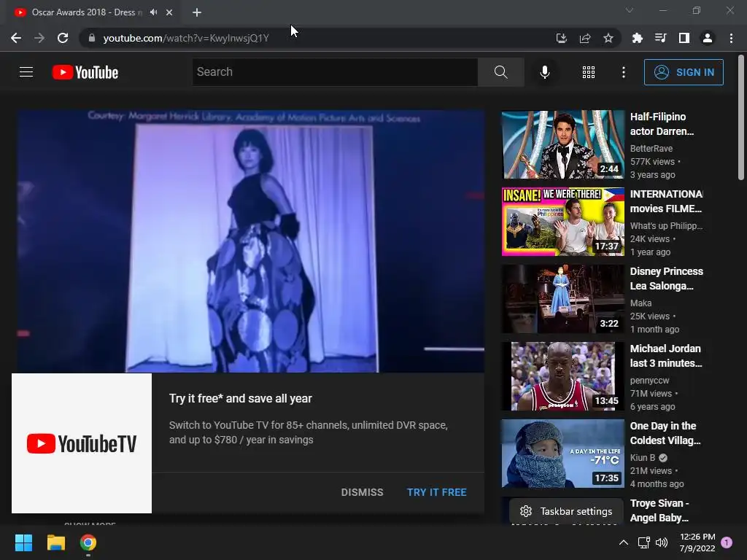Open the media control icon in toolbar
This screenshot has height=560, width=747.
tap(660, 38)
